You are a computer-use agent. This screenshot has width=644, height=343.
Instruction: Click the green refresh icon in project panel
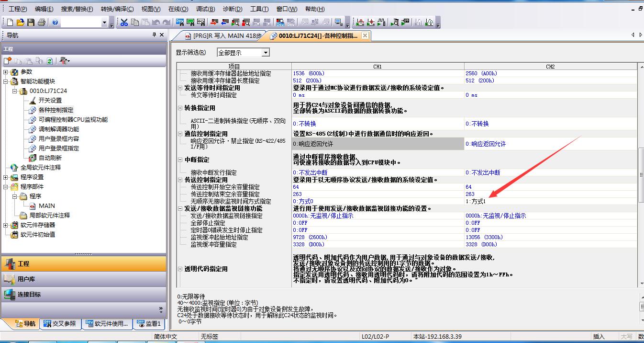[49, 61]
